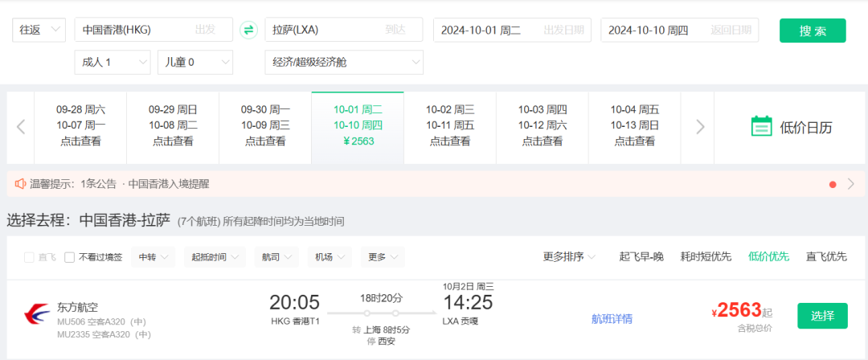This screenshot has width=868, height=360.
Task: Sort by 耗时短优先
Action: 706,256
